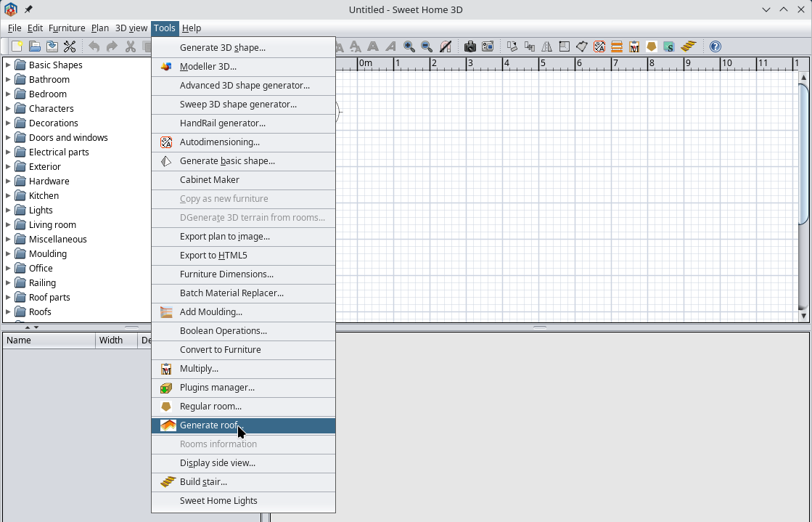Open Preferences via the wrench-and-screwdriver icon

point(70,46)
